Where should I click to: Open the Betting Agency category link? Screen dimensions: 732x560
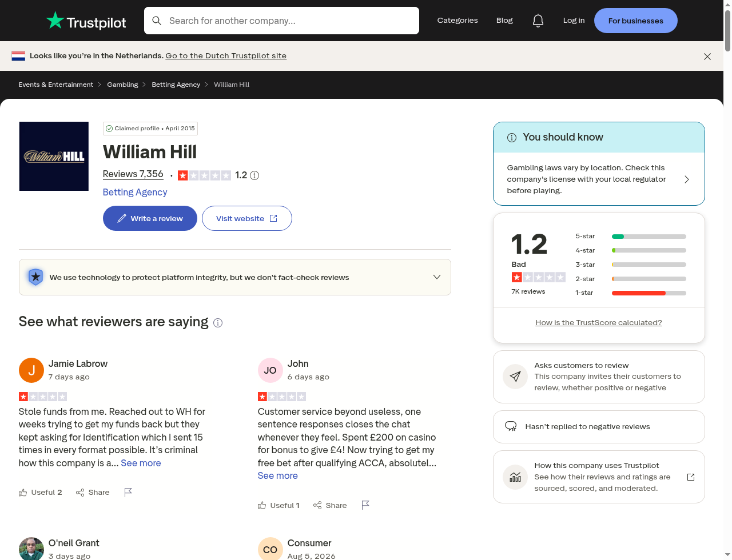(135, 192)
